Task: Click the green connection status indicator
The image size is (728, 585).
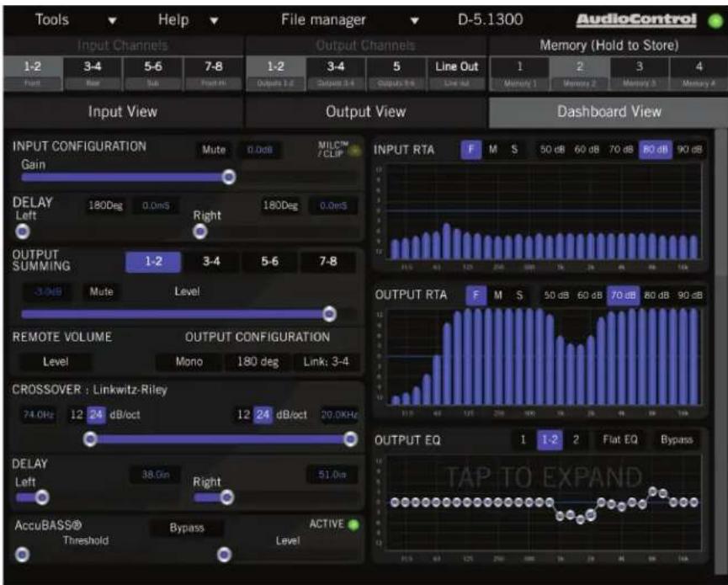Action: pos(715,21)
